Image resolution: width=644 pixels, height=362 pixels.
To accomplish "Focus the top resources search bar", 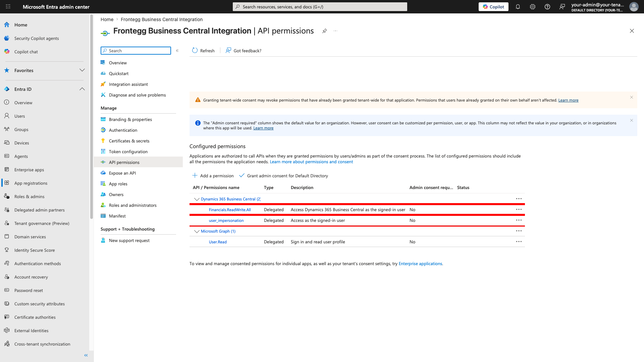I will tap(320, 7).
